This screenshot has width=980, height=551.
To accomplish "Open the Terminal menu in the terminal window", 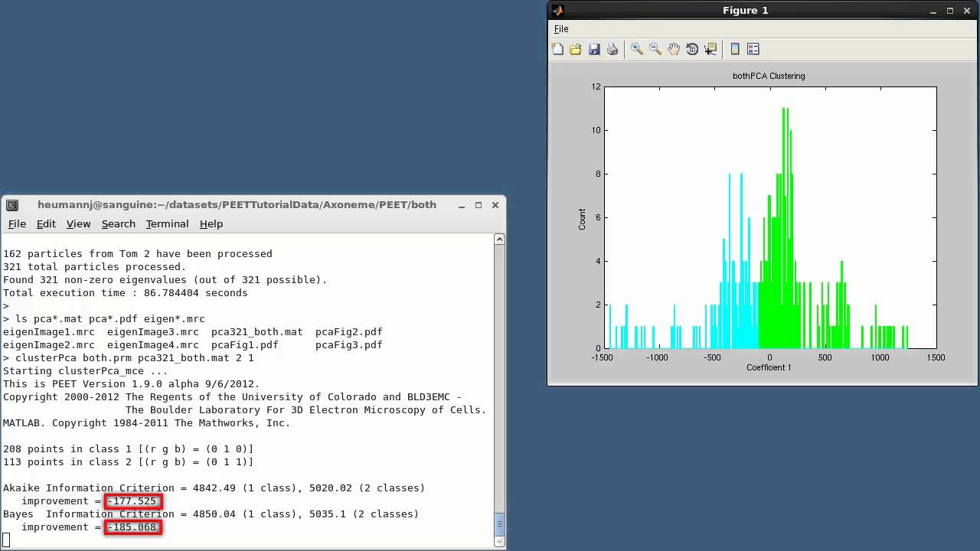I will tap(167, 223).
